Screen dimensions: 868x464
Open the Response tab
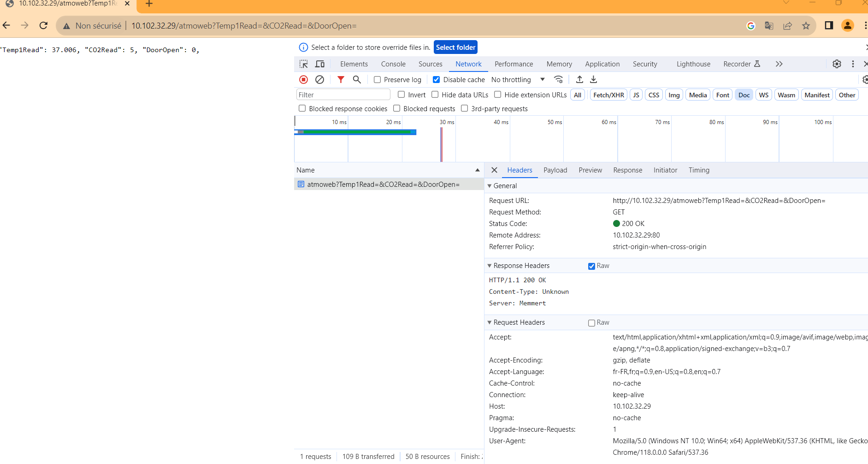[627, 170]
